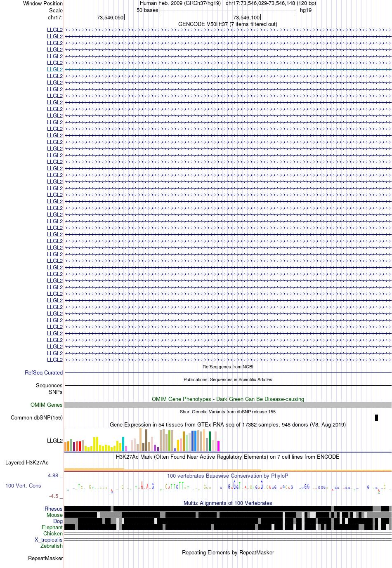
Task: Click the cyan bar in GTEx chart
Action: (123, 444)
